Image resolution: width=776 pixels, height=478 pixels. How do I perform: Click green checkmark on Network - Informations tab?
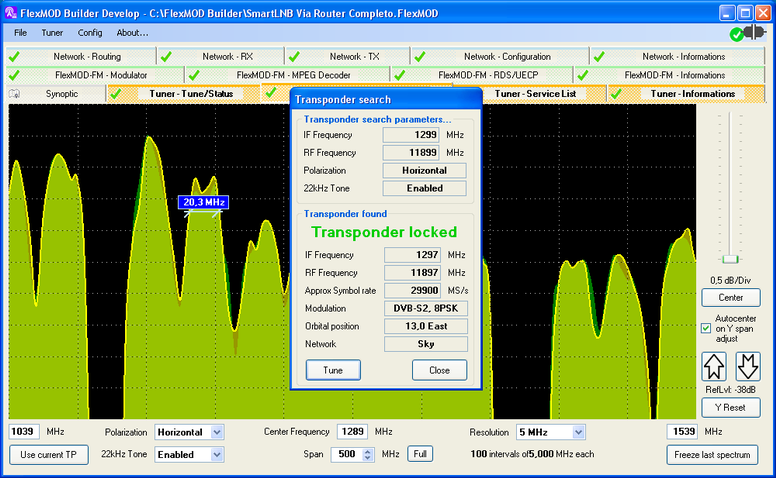click(x=599, y=56)
